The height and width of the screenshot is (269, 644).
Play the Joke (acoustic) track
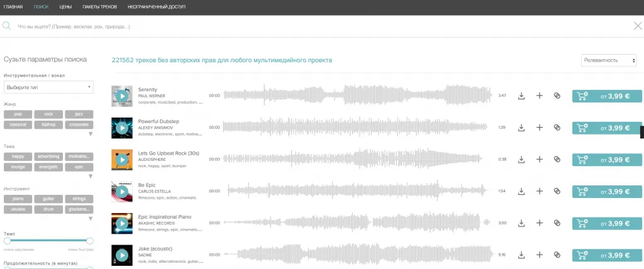[x=122, y=255]
